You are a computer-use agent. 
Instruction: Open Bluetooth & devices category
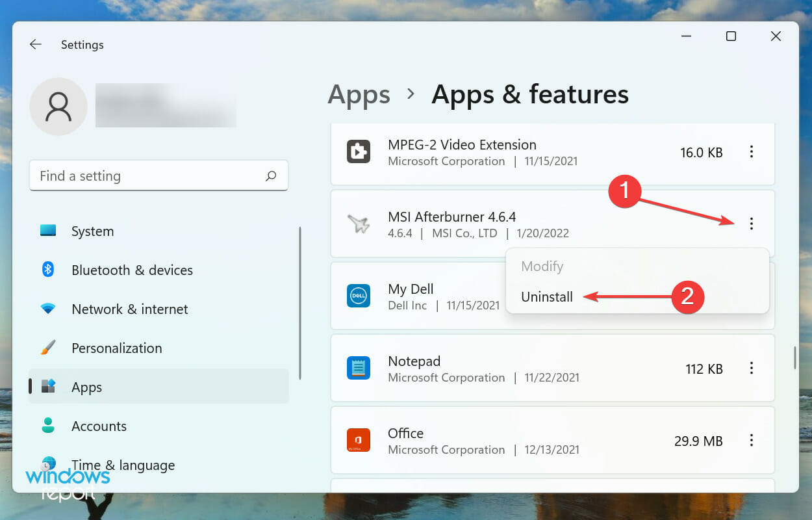coord(159,270)
